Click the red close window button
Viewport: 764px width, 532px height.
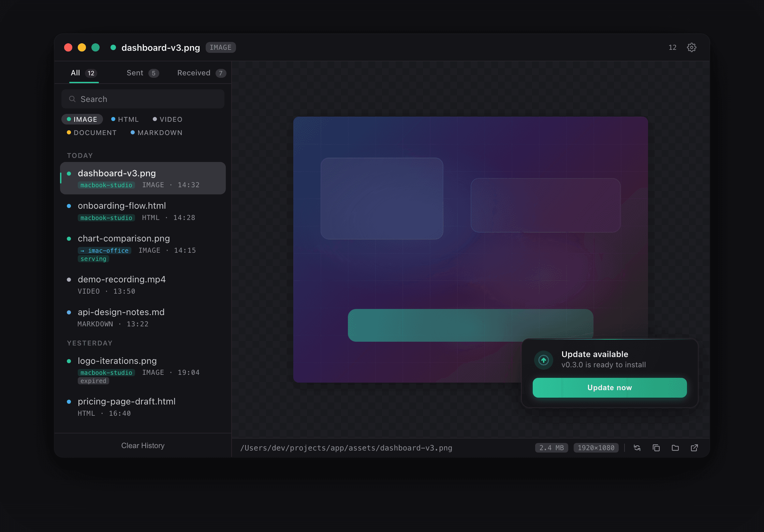tap(68, 47)
